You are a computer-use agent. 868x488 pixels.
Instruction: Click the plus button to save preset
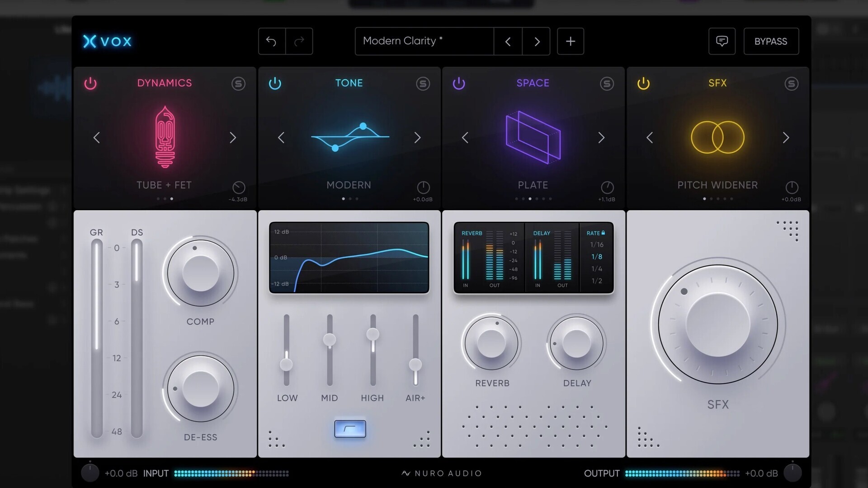[571, 41]
